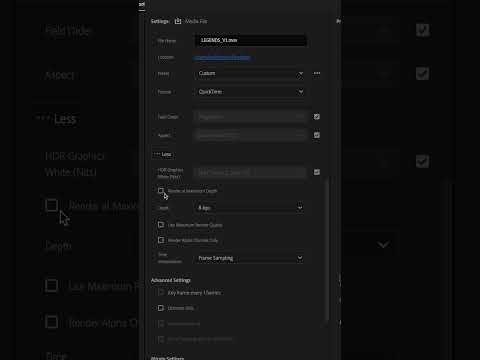Screen dimensions: 480x360
Task: Open Time Interpolation dropdown showing Frame Sampling
Action: (250, 258)
